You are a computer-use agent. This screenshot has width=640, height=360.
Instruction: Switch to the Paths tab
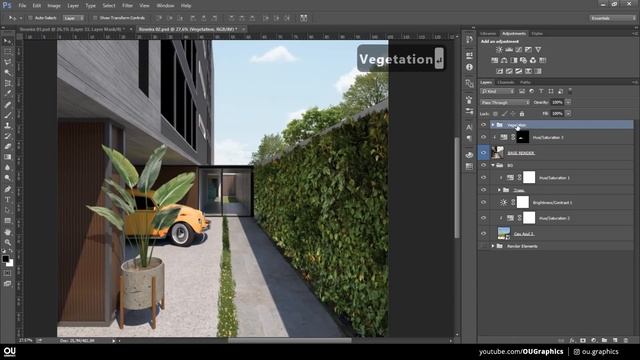[525, 82]
